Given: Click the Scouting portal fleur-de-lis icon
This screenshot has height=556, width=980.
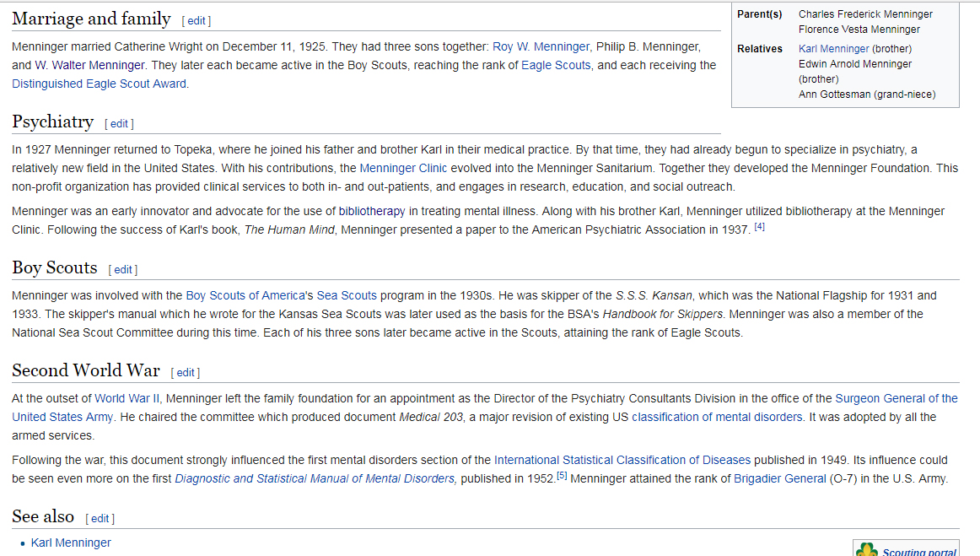Looking at the screenshot, I should pyautogui.click(x=866, y=550).
